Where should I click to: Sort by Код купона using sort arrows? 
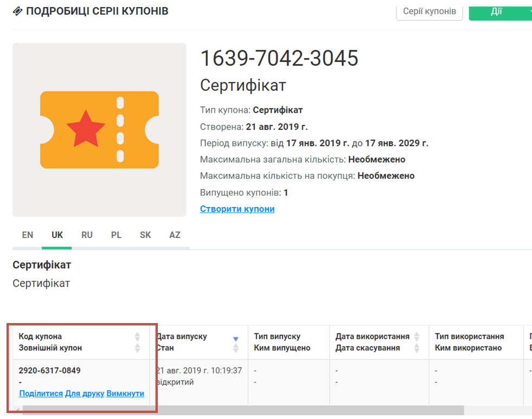137,337
